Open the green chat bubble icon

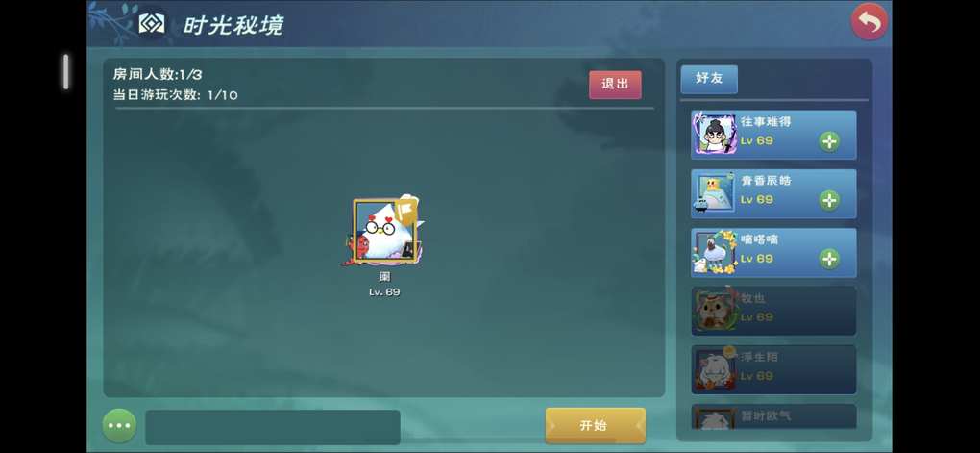pos(119,425)
